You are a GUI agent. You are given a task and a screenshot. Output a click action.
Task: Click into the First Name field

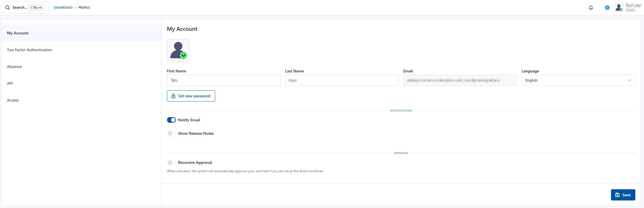pyautogui.click(x=224, y=80)
